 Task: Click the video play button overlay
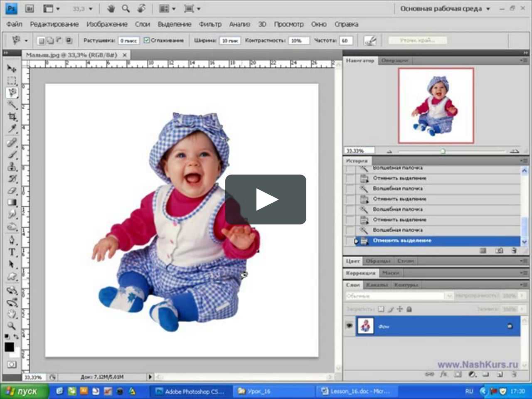[266, 199]
